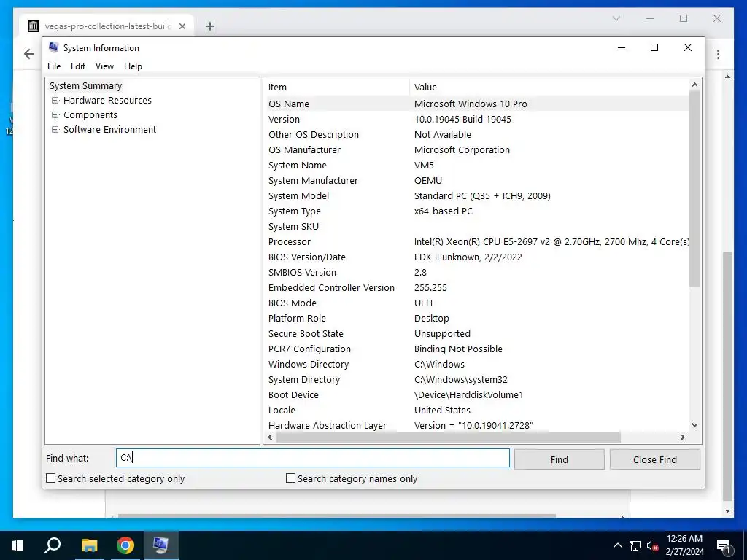Click System Information taskbar icon

(x=160, y=545)
